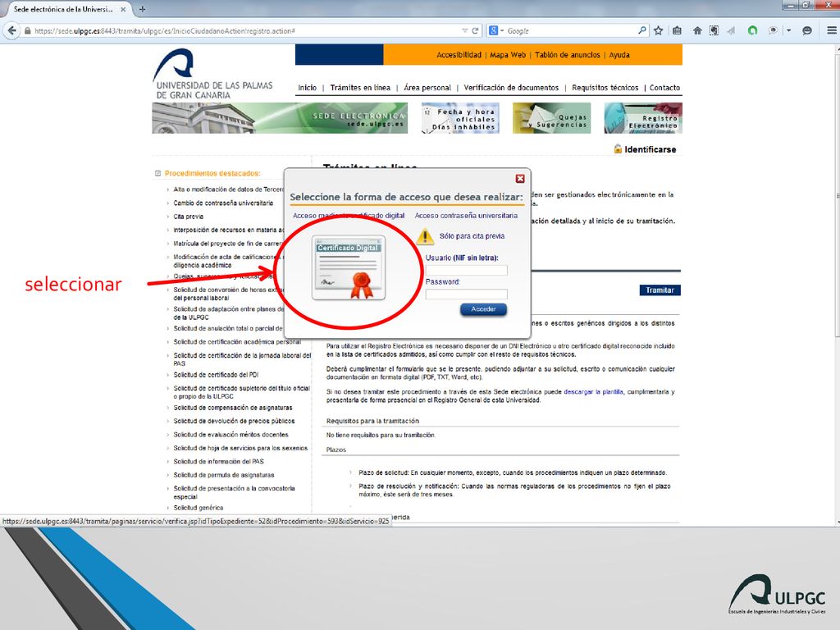Open Solicitud de compensación de asignaturas
This screenshot has height=630, width=840.
[232, 408]
